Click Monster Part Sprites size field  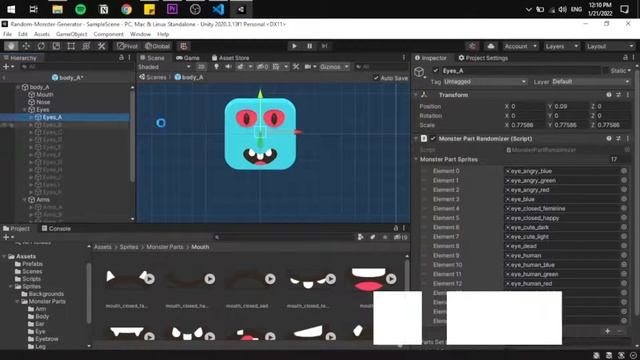pyautogui.click(x=619, y=160)
